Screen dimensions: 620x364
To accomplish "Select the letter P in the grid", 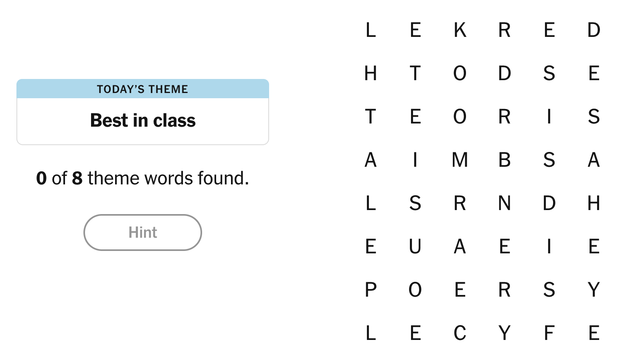I will (x=371, y=290).
